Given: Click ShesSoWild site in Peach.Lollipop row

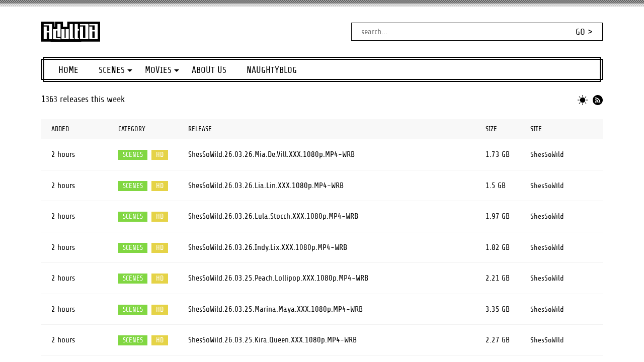Looking at the screenshot, I should [x=547, y=278].
